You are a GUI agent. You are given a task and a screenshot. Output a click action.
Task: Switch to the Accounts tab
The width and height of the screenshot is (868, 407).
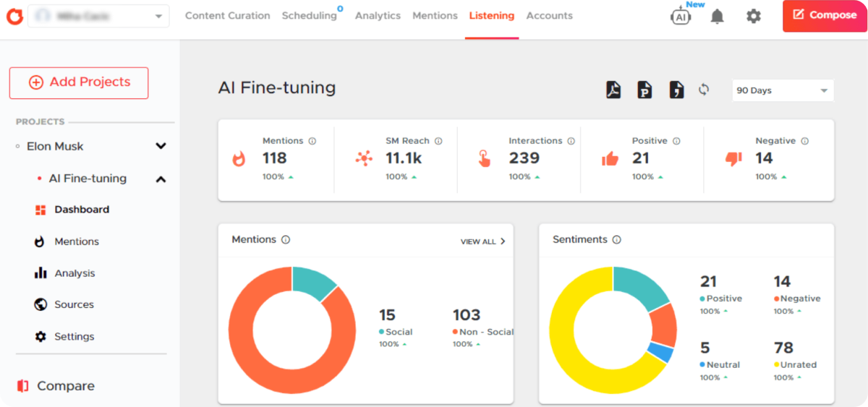[549, 15]
